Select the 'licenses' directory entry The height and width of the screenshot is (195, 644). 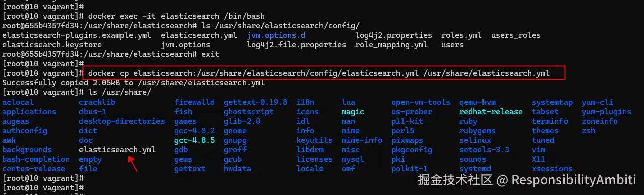click(314, 159)
